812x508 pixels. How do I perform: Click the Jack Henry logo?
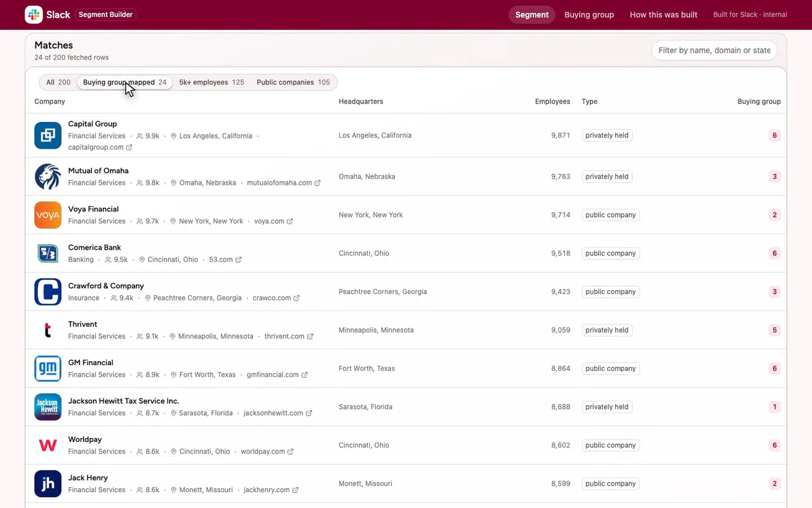[48, 484]
